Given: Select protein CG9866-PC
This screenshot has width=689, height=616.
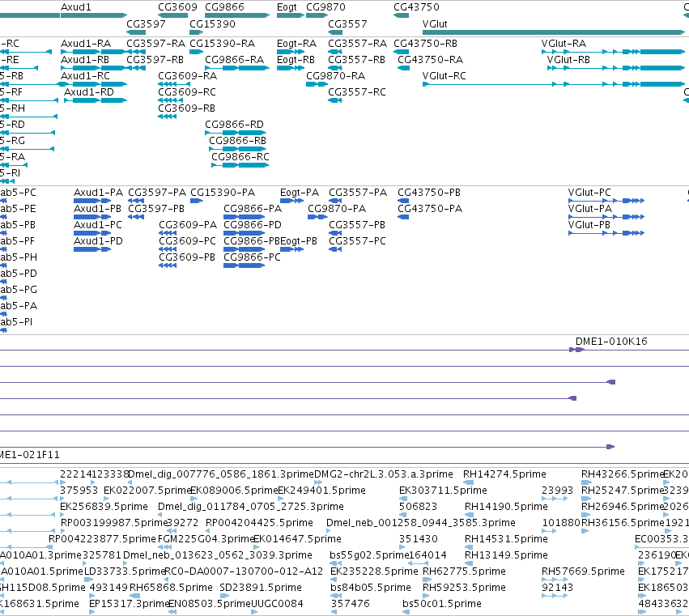Looking at the screenshot, I should [x=253, y=257].
